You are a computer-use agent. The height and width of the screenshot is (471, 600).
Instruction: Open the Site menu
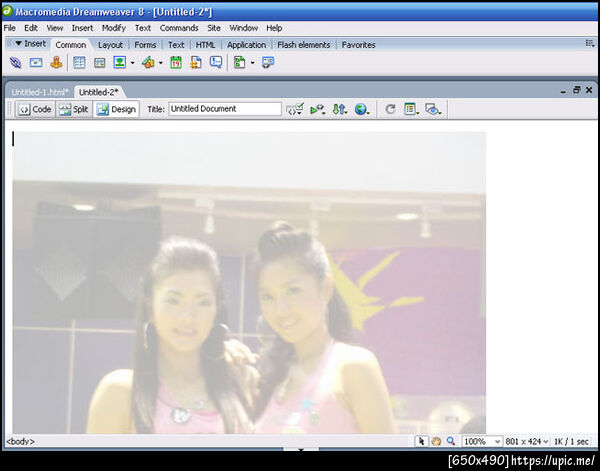[214, 28]
